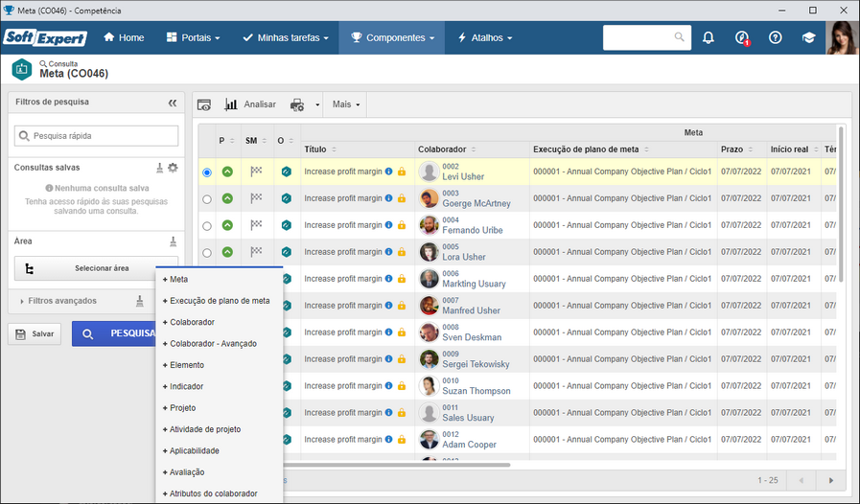Add the Aplicabilidade filter option
This screenshot has width=860, height=504.
point(191,450)
